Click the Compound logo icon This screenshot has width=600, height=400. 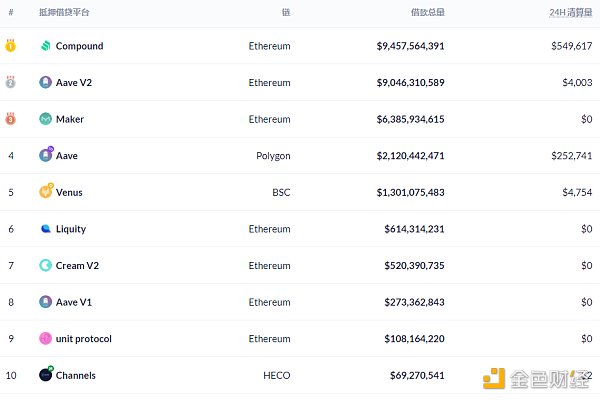[x=46, y=46]
